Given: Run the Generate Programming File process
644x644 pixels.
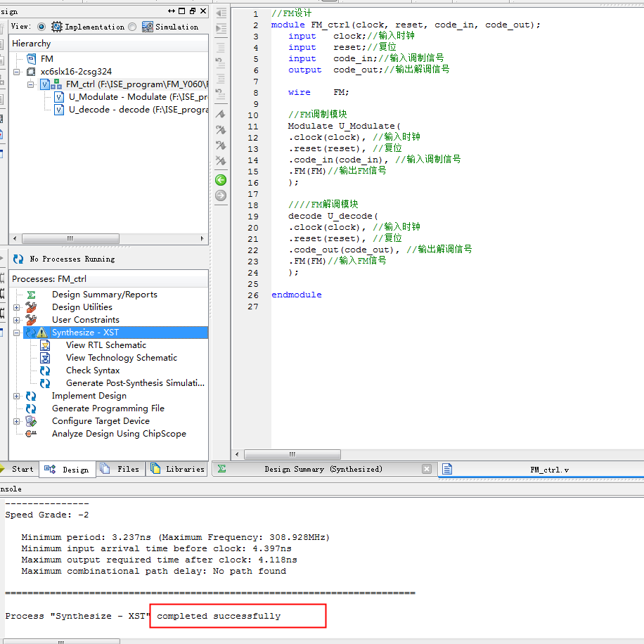Looking at the screenshot, I should pos(108,408).
